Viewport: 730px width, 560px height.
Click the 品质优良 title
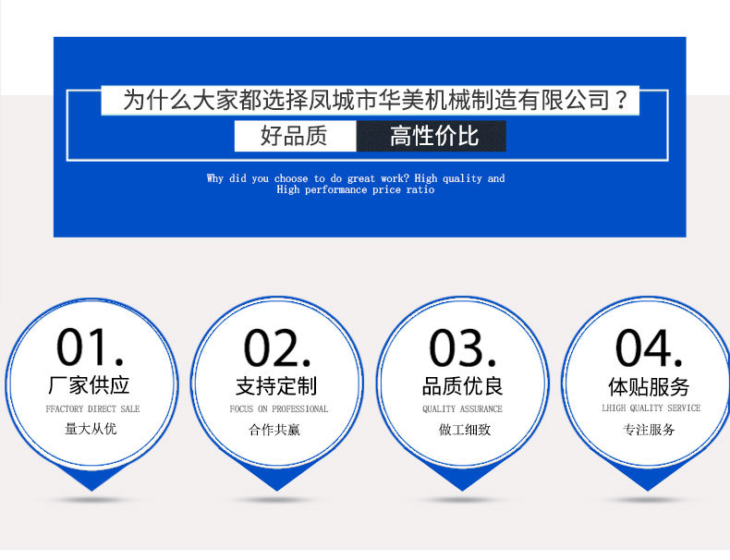click(462, 386)
